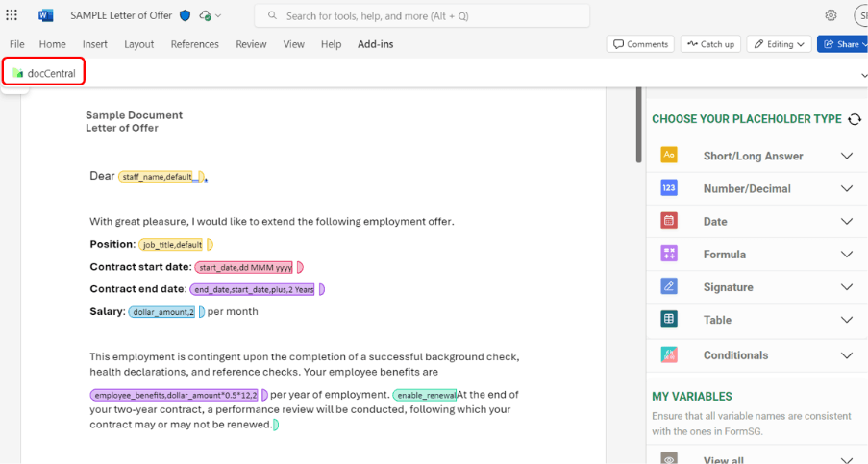Select the Table placeholder icon
The height and width of the screenshot is (464, 868).
[669, 319]
